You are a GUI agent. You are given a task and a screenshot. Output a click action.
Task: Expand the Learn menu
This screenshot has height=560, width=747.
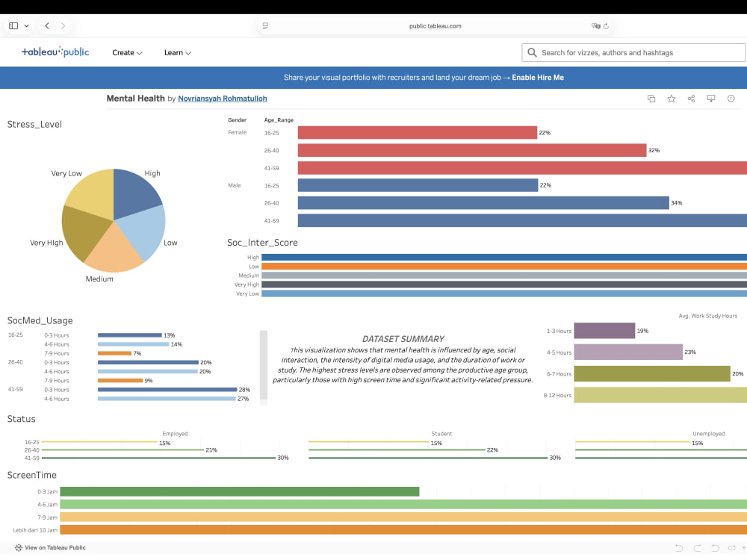coord(177,53)
